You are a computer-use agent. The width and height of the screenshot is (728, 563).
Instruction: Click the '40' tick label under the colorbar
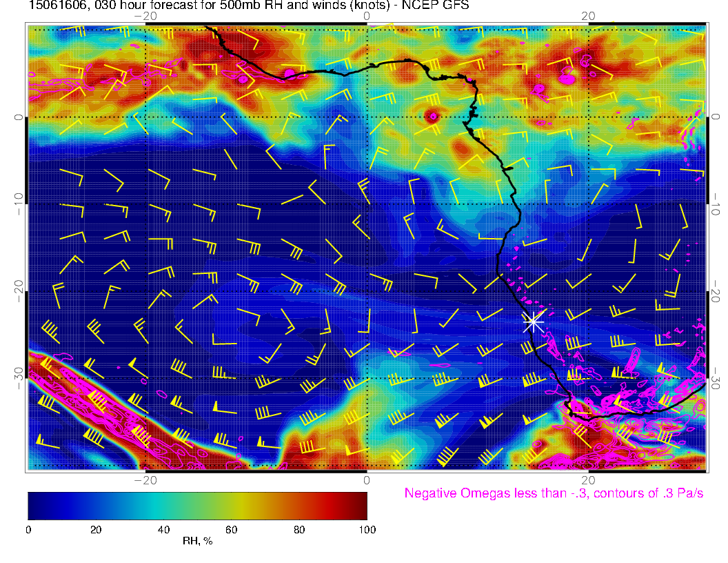(x=163, y=530)
